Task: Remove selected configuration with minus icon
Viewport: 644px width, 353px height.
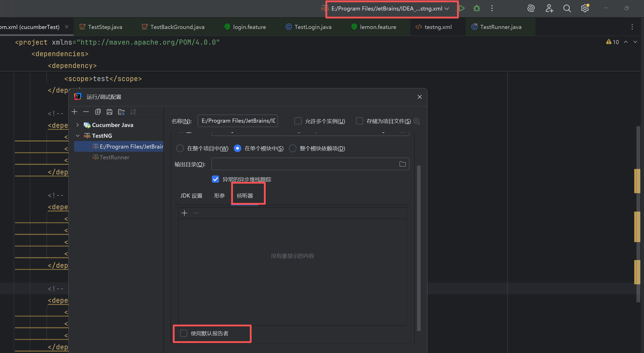Action: pos(86,112)
